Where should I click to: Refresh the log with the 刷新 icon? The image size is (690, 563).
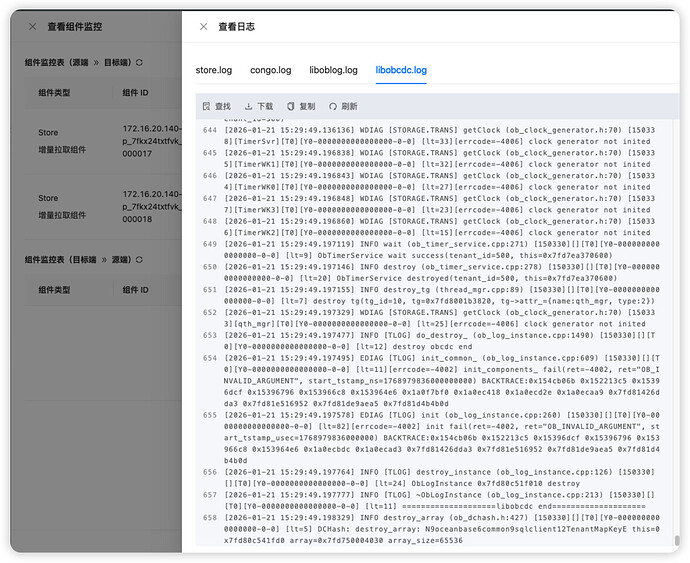[333, 106]
